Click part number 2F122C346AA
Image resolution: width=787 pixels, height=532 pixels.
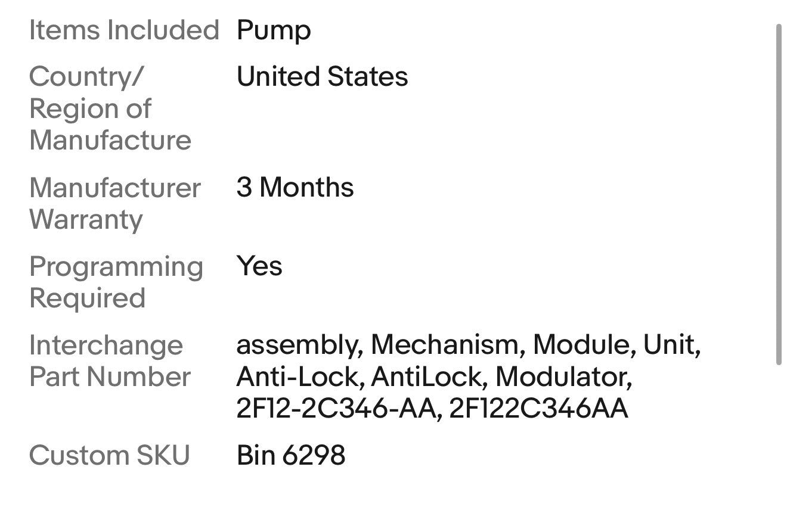(538, 409)
